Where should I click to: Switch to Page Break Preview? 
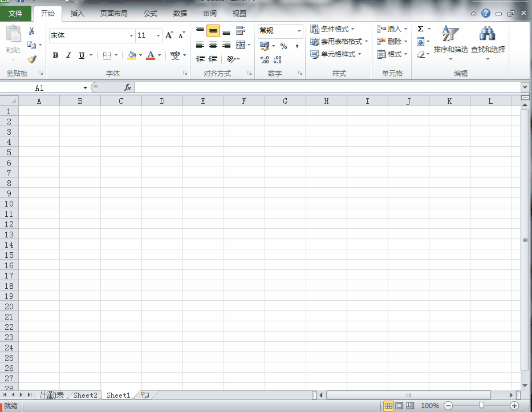(410, 406)
